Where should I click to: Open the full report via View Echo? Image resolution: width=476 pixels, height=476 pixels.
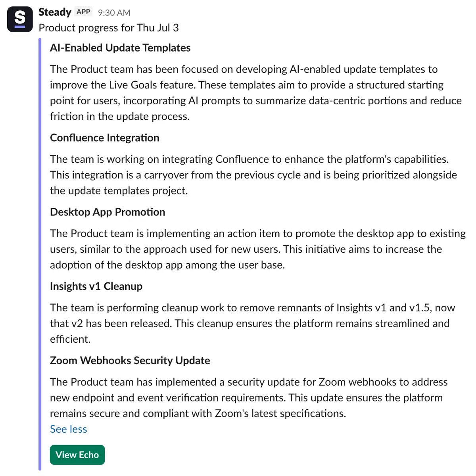click(x=77, y=455)
